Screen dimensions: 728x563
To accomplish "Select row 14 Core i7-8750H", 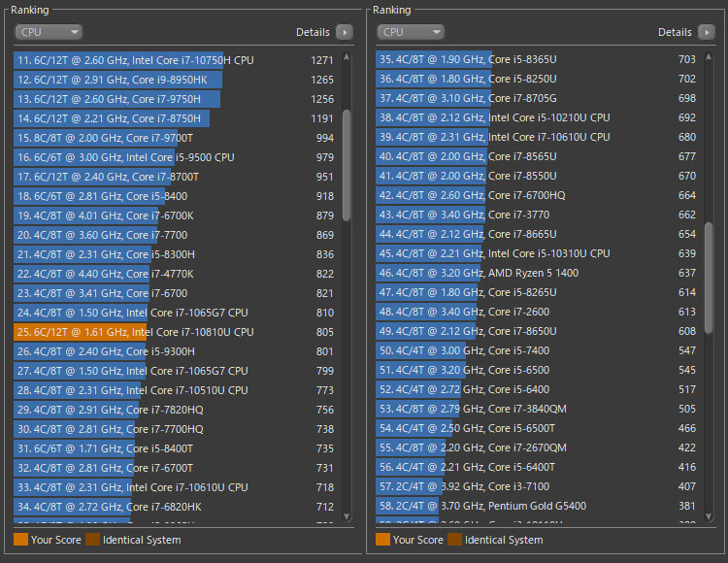I will click(x=175, y=118).
